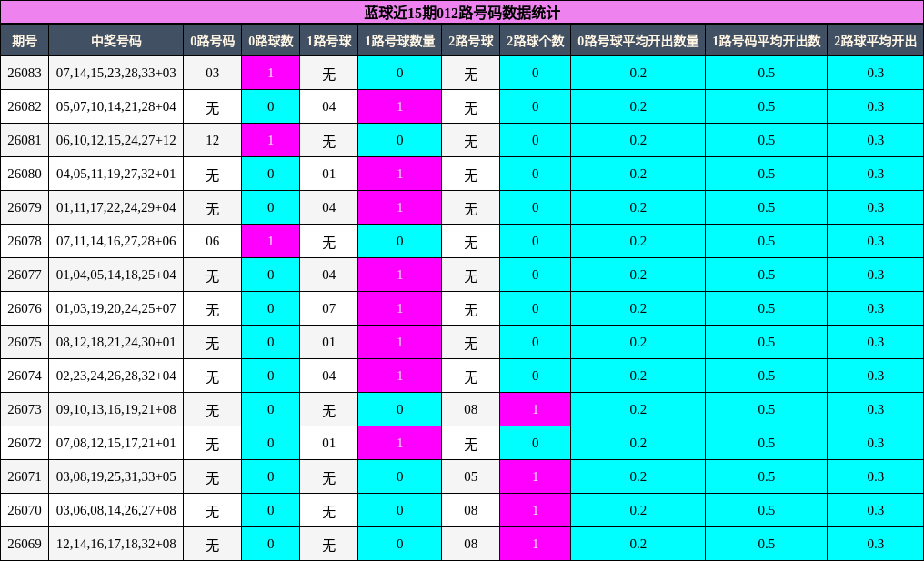Select issue number 26077
This screenshot has height=561, width=924.
pyautogui.click(x=25, y=275)
